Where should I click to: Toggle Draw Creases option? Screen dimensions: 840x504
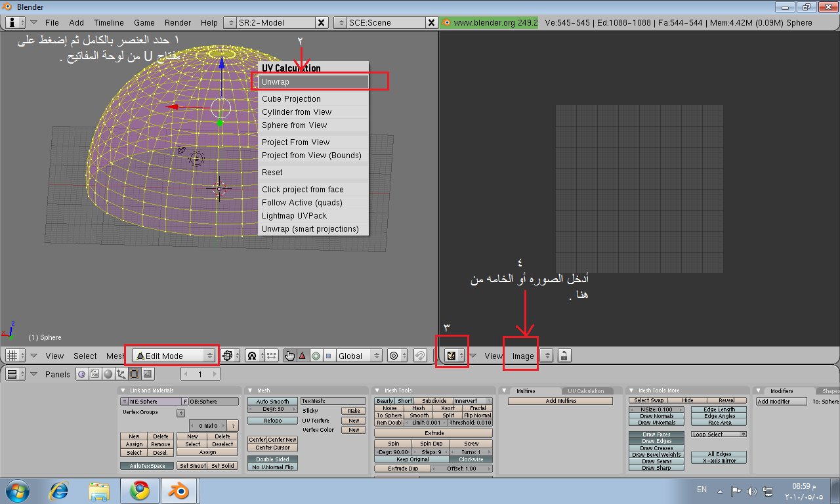tap(656, 448)
